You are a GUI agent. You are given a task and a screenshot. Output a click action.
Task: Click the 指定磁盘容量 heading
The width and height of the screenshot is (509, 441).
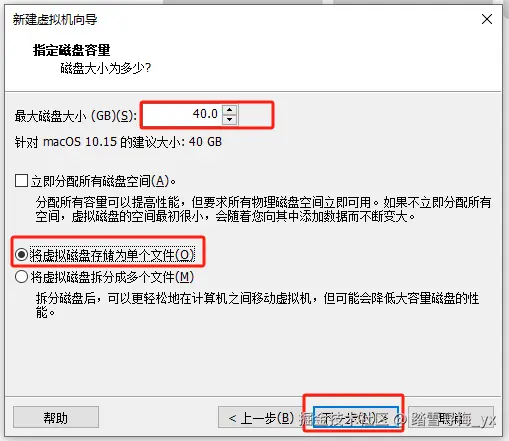coord(71,50)
